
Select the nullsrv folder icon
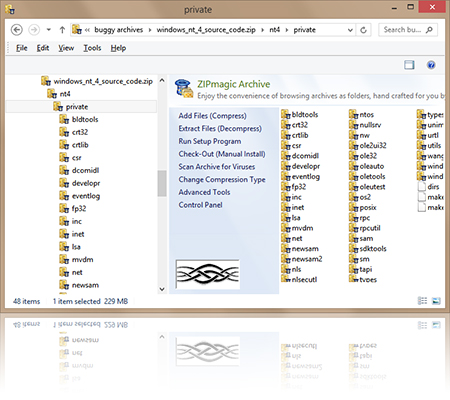point(354,125)
